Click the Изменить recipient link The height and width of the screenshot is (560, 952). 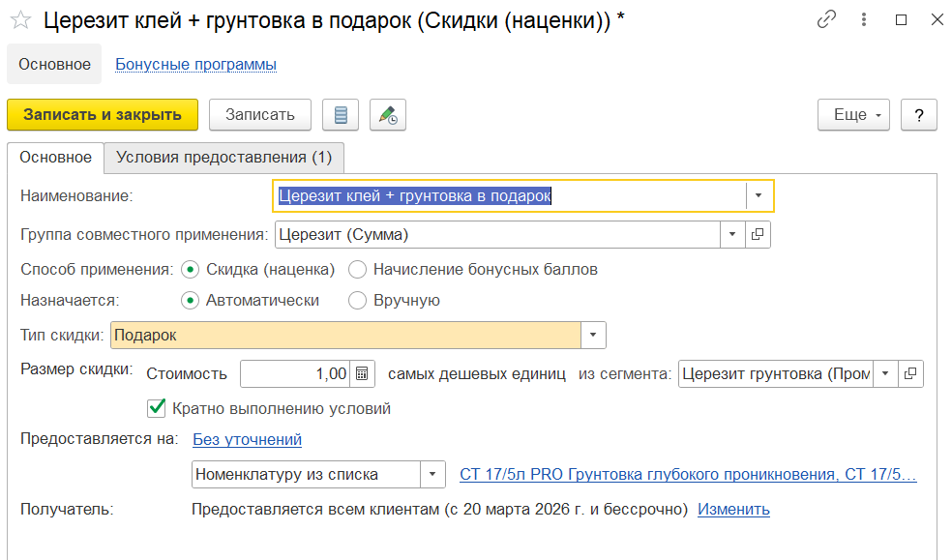click(x=733, y=510)
